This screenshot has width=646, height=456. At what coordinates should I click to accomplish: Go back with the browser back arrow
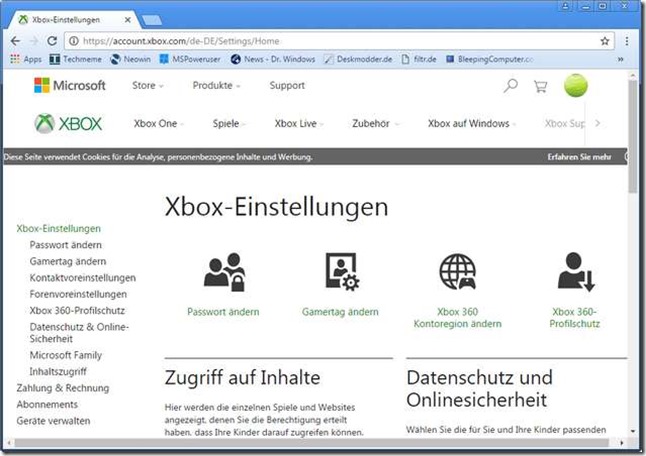pos(15,41)
